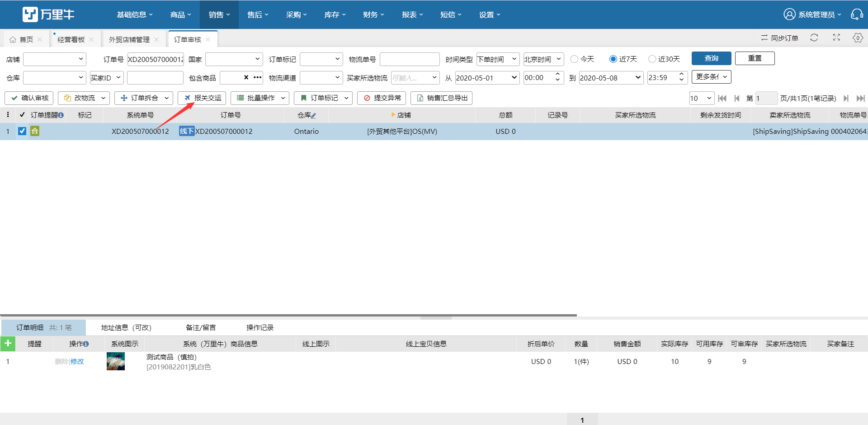Click the green 合 merge badge
This screenshot has width=868, height=425.
(35, 131)
